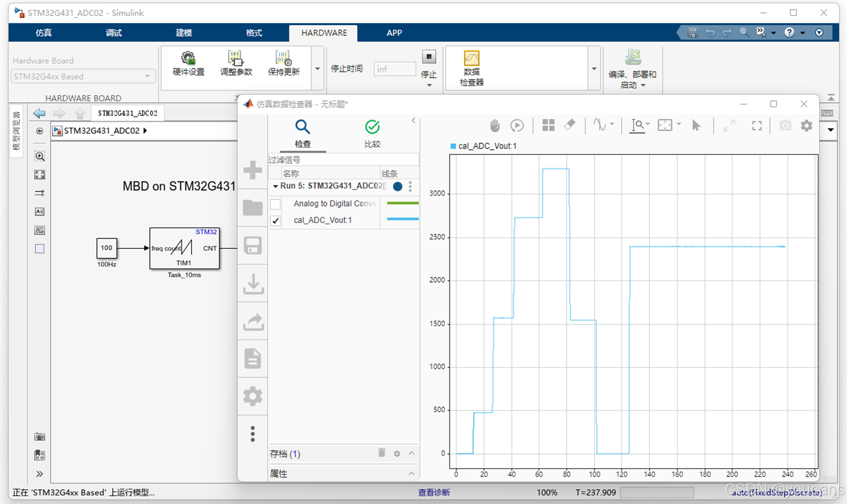Viewport: 847px width, 504px height.
Task: Switch to the 仿真 ribbon tab
Action: pos(43,33)
